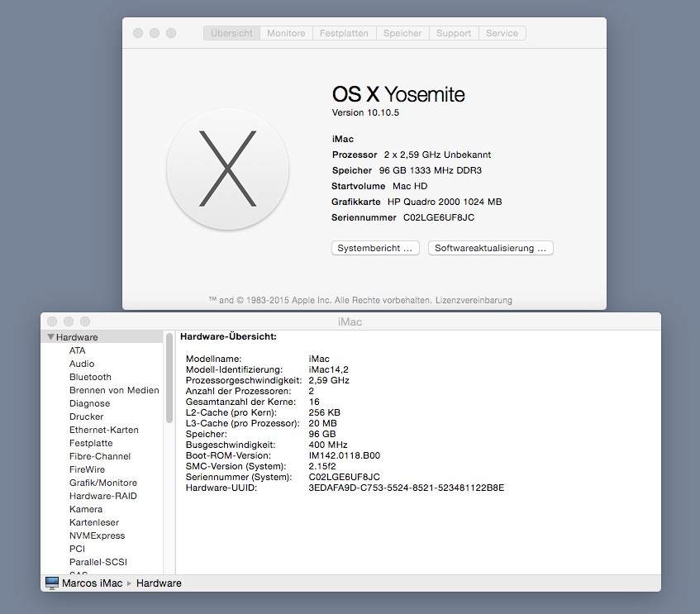
Task: Click L3-Cache value 20 MB
Action: 322,423
